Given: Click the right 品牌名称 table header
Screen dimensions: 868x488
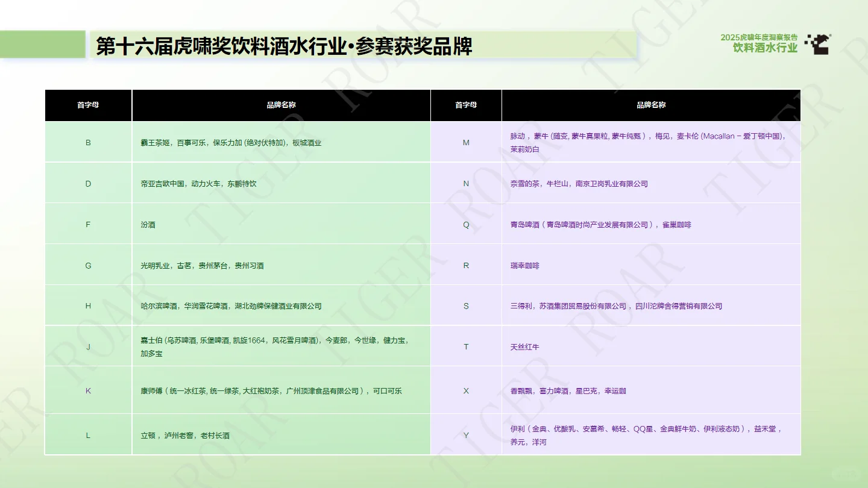Looking at the screenshot, I should (x=650, y=105).
